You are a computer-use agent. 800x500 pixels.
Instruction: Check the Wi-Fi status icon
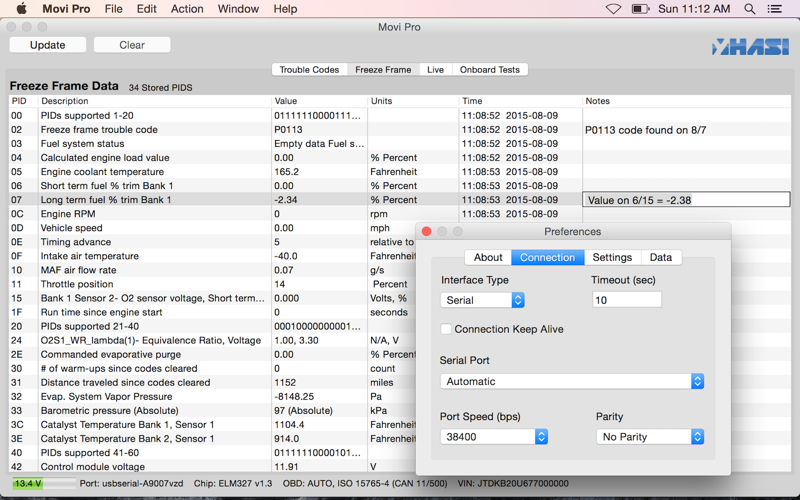click(613, 9)
